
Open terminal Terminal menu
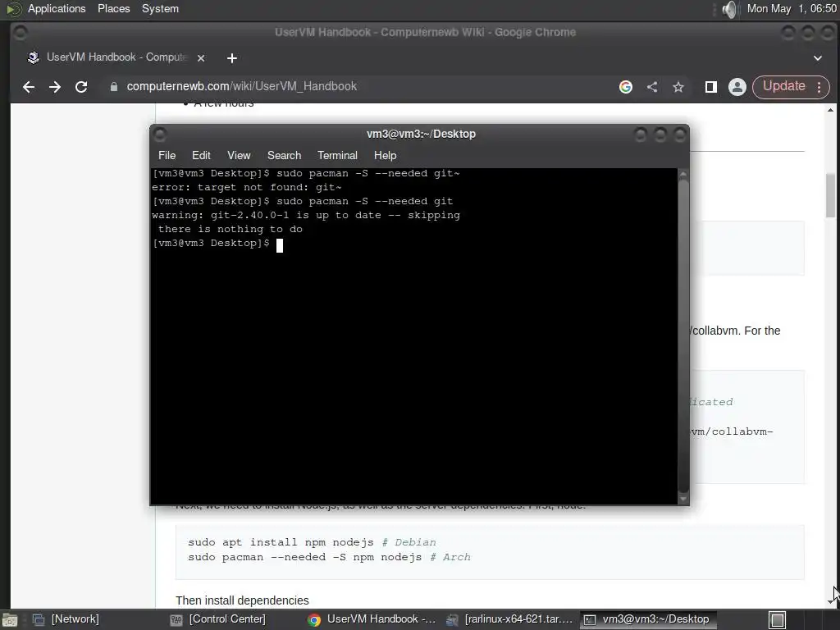337,155
